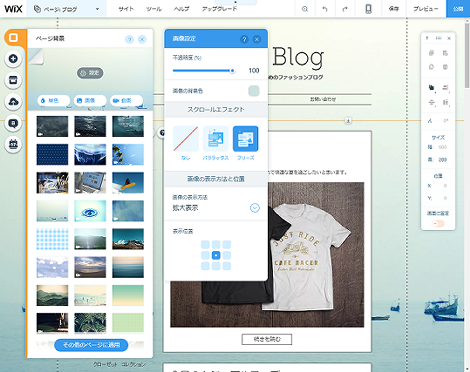Click その他のページに適用 apply button

tap(91, 345)
